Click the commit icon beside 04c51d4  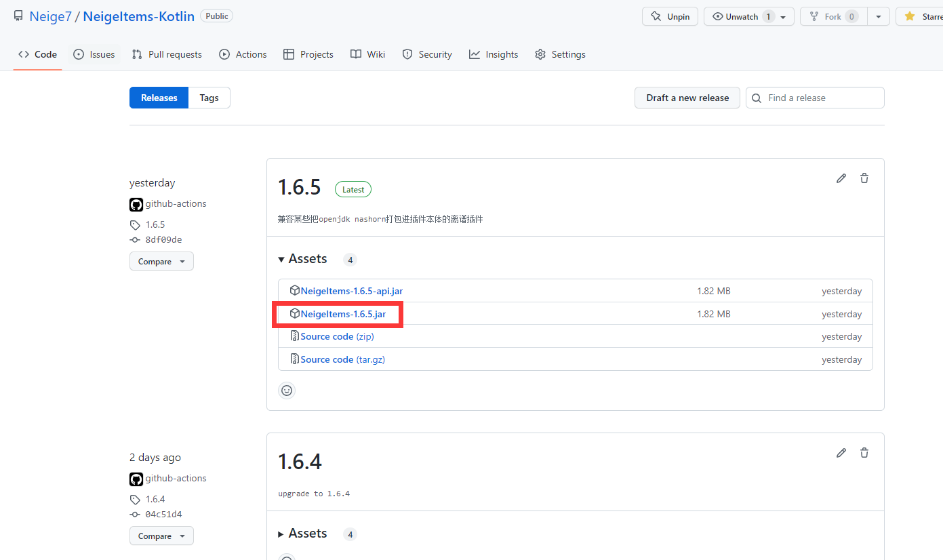135,514
